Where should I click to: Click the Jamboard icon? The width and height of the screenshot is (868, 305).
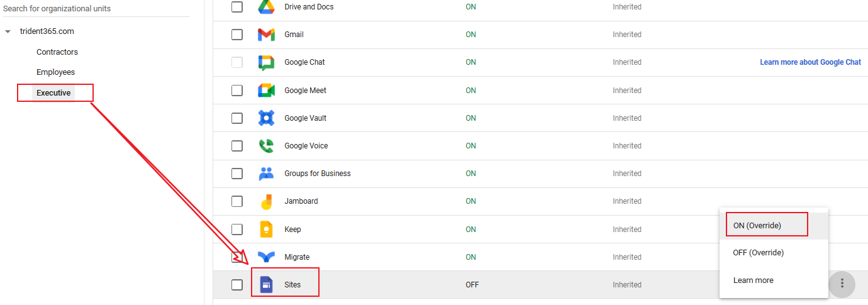(266, 201)
